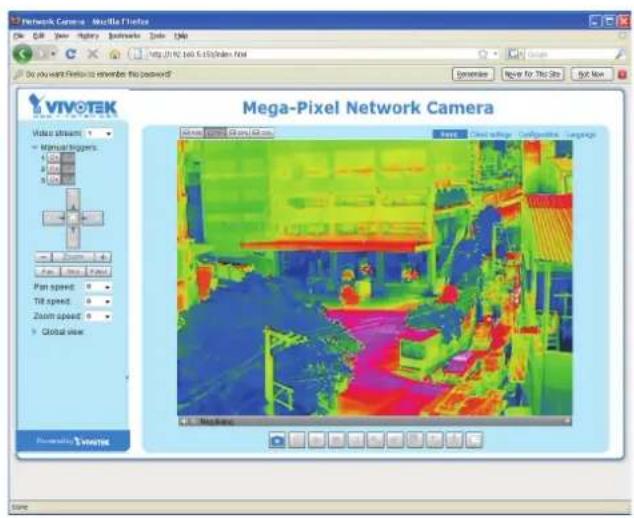Pan camera right with the right arrow

[x=92, y=218]
